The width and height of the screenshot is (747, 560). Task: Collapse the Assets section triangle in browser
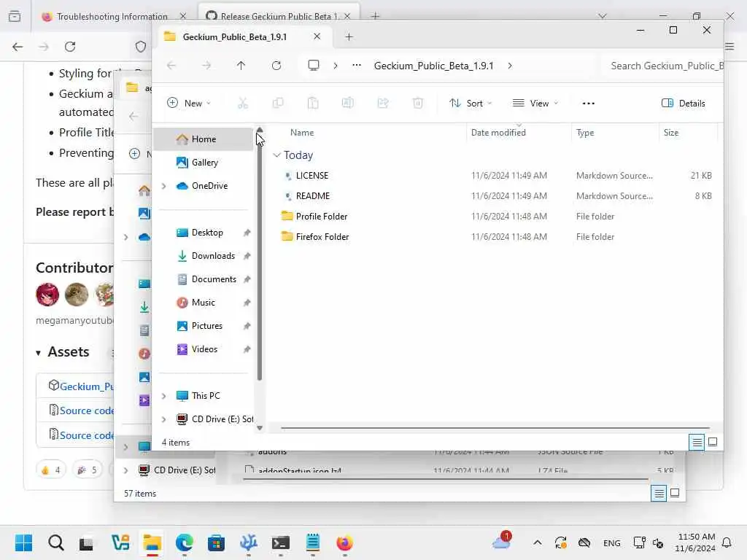[x=39, y=353]
